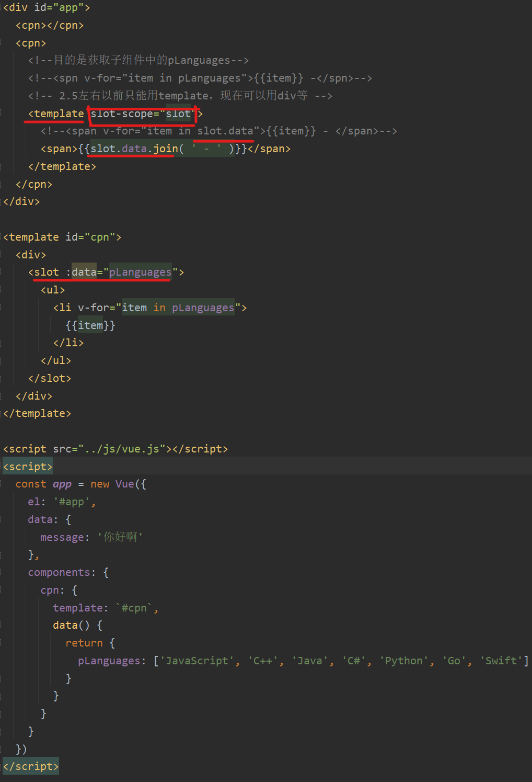Click the <div id="app"> opening tag
Screen dimensions: 532x782
pyautogui.click(x=47, y=8)
